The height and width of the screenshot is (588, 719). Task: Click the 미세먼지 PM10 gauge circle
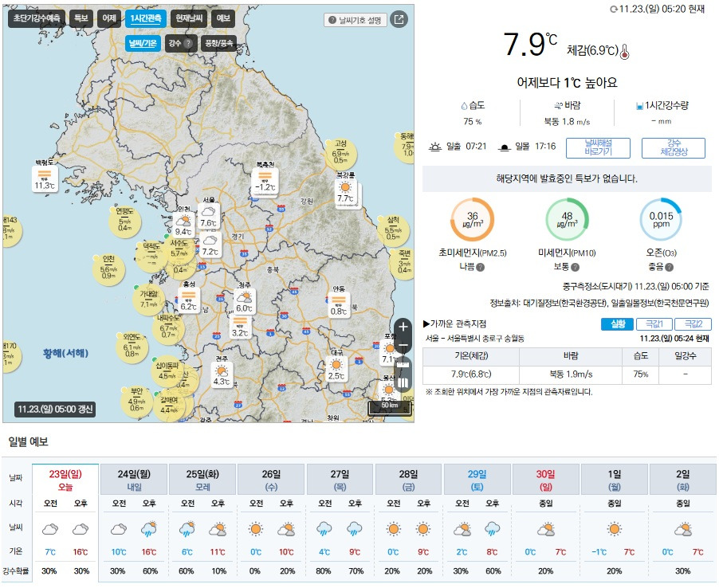click(567, 220)
